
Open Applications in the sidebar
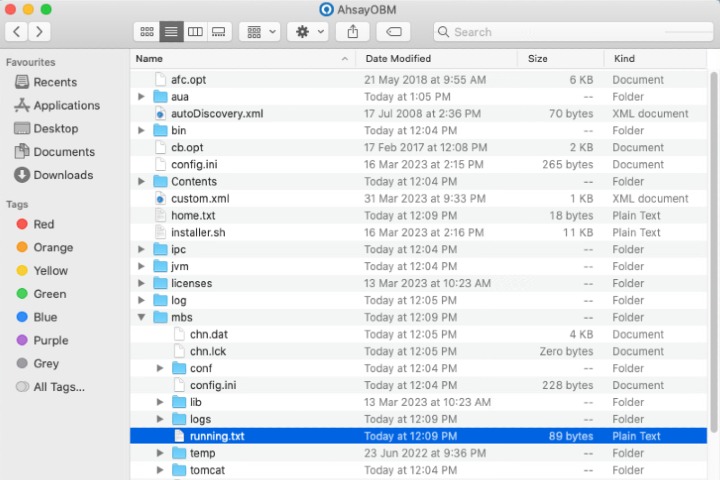click(66, 105)
